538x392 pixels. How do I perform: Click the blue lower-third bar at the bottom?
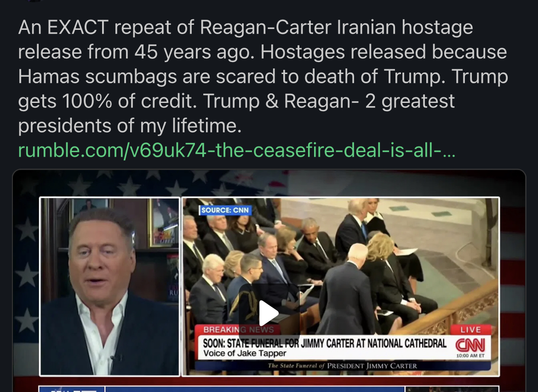tap(255, 389)
